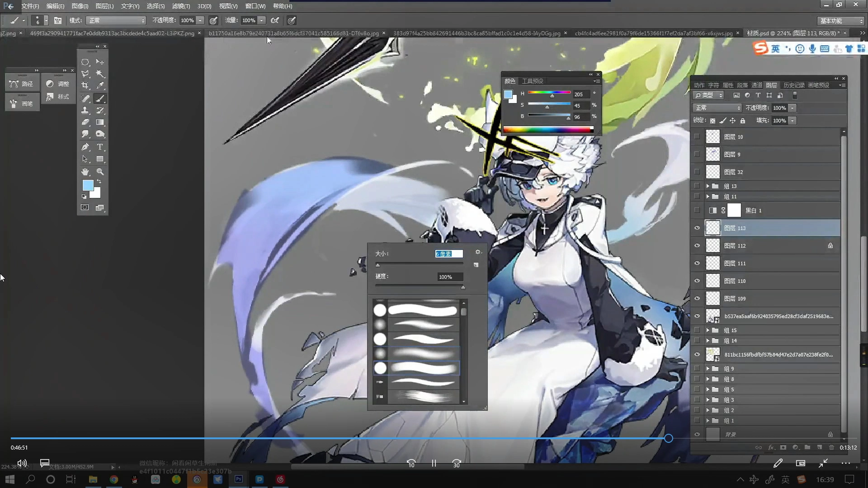The width and height of the screenshot is (868, 488).
Task: Switch to the 历史记录 panel tab
Action: tap(793, 85)
